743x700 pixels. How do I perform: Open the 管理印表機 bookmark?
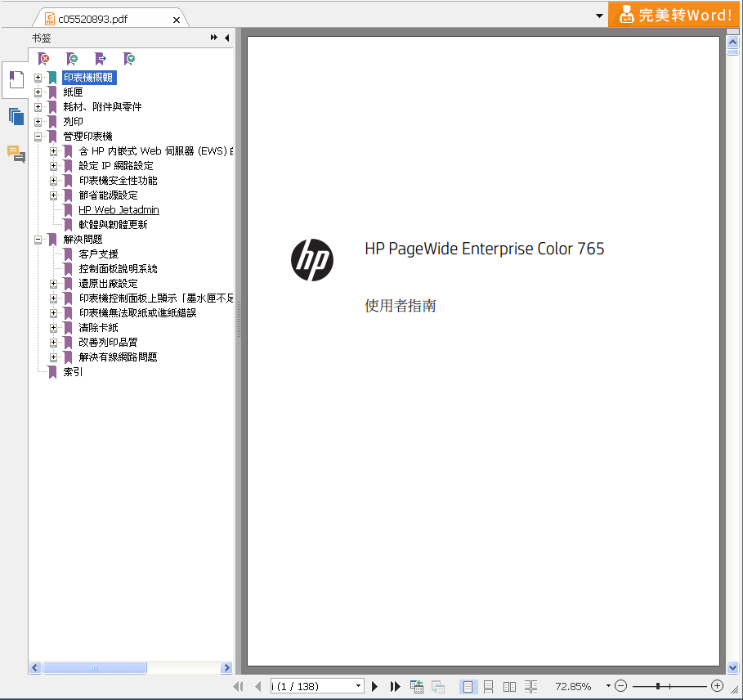[x=87, y=137]
